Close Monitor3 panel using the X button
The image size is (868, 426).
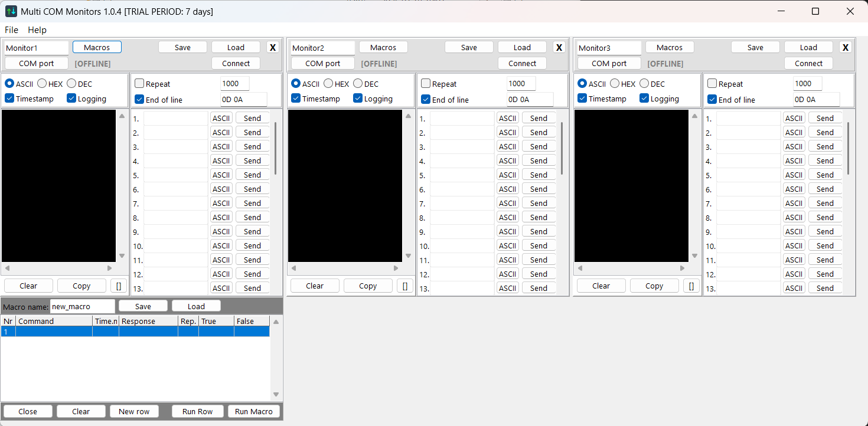[x=845, y=48]
